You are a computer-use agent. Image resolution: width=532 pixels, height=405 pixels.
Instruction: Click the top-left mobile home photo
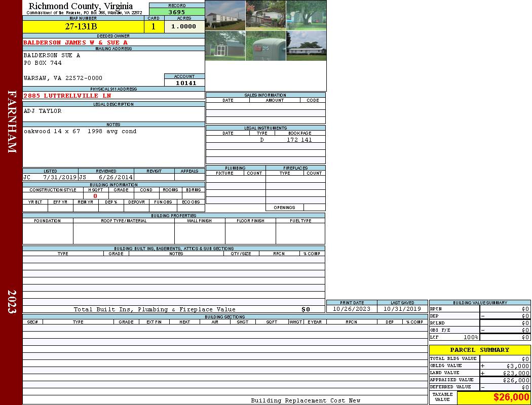[225, 15]
